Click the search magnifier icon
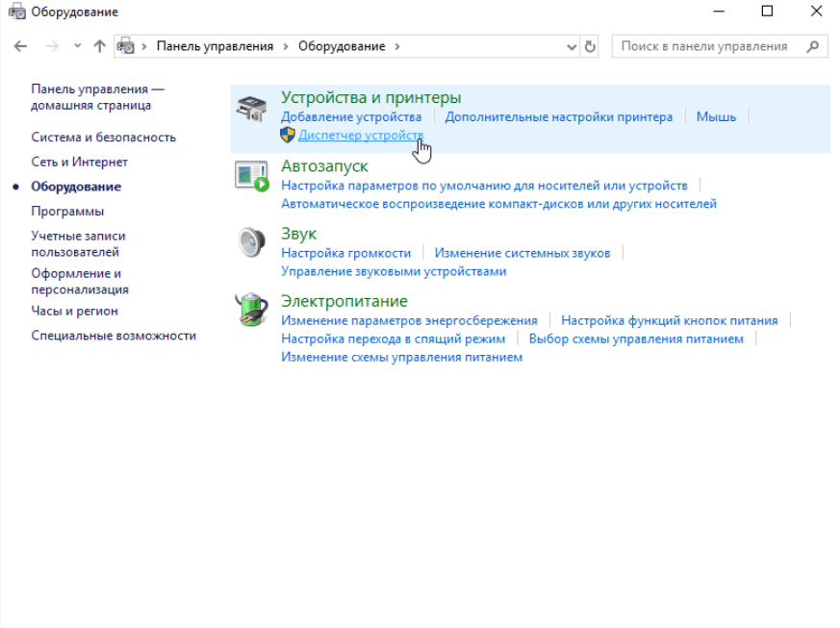The width and height of the screenshot is (840, 628). pos(813,46)
